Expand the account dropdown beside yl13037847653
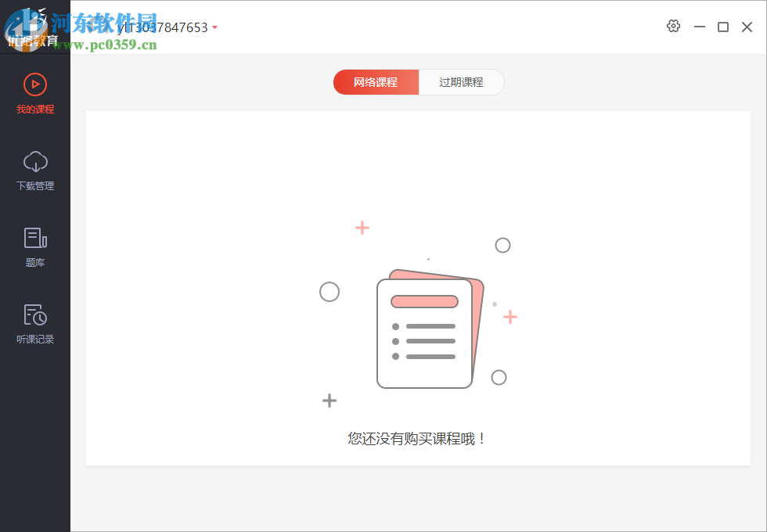The image size is (767, 532). pyautogui.click(x=214, y=26)
